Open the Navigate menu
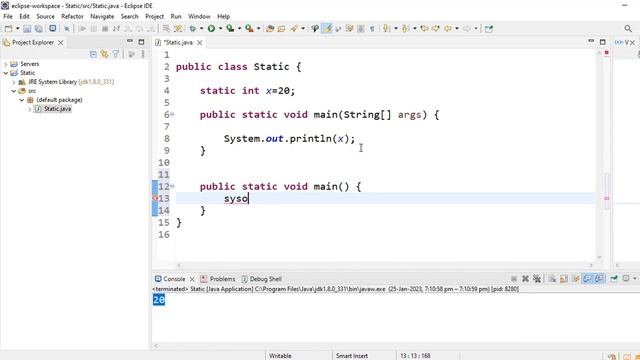Image resolution: width=640 pixels, height=360 pixels. [102, 16]
